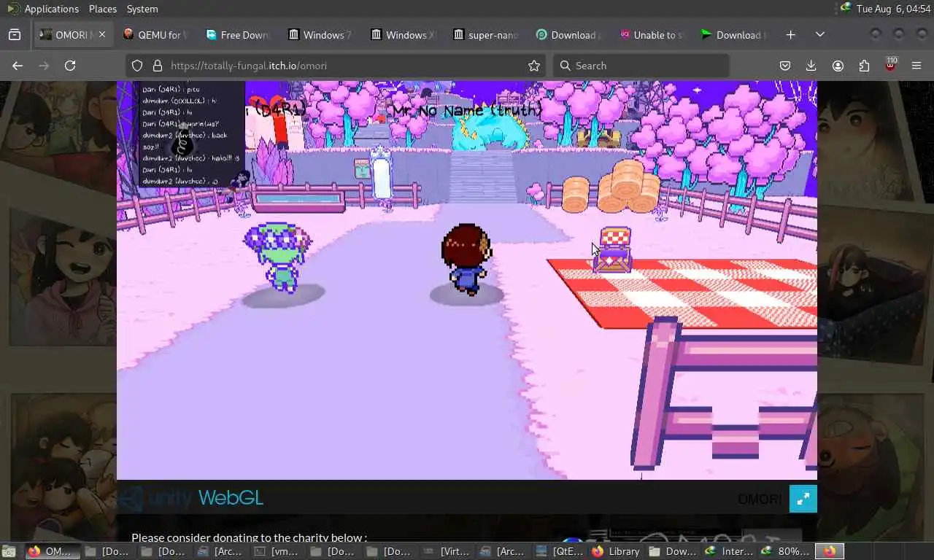Open the System menu
This screenshot has height=560, width=934.
[142, 9]
